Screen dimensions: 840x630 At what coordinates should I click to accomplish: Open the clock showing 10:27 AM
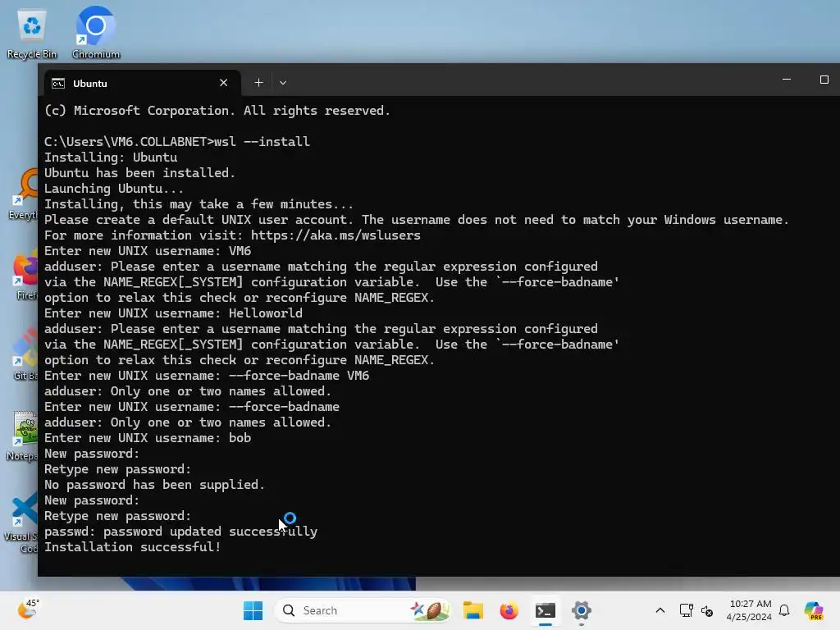click(749, 610)
